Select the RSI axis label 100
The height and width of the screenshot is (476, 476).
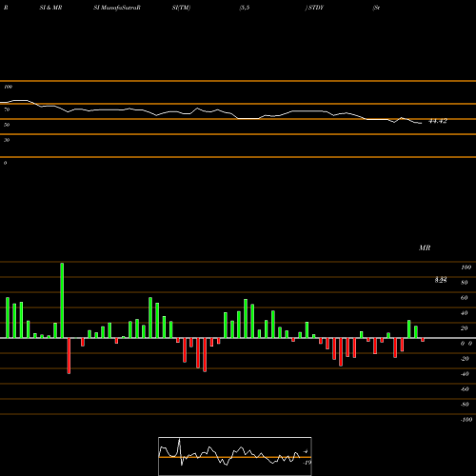click(x=9, y=87)
